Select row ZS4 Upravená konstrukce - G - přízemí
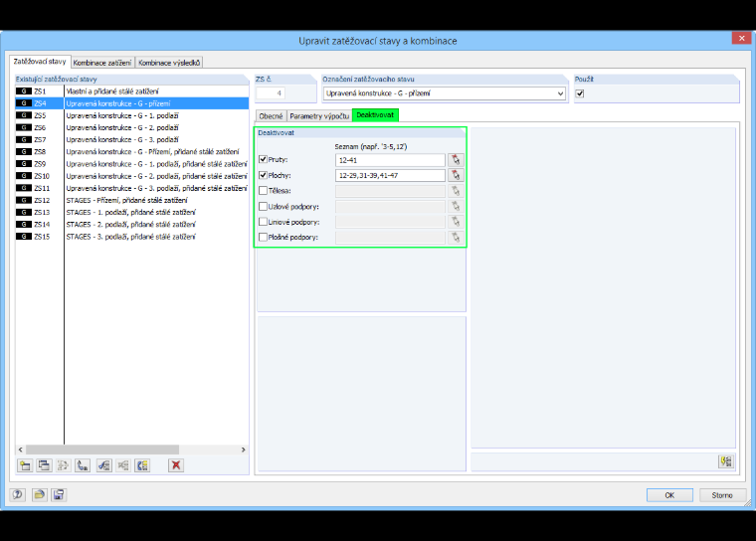The height and width of the screenshot is (541, 756). (132, 103)
